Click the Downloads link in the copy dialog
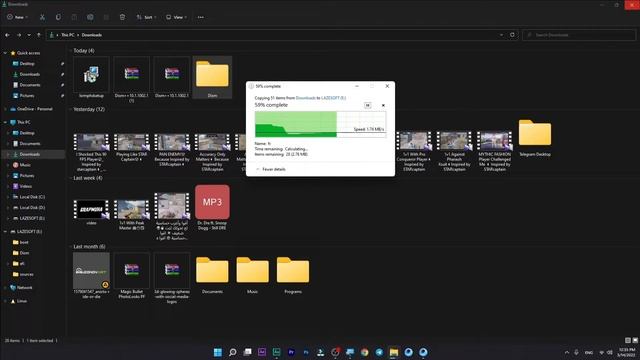This screenshot has height=360, width=640. pyautogui.click(x=306, y=98)
